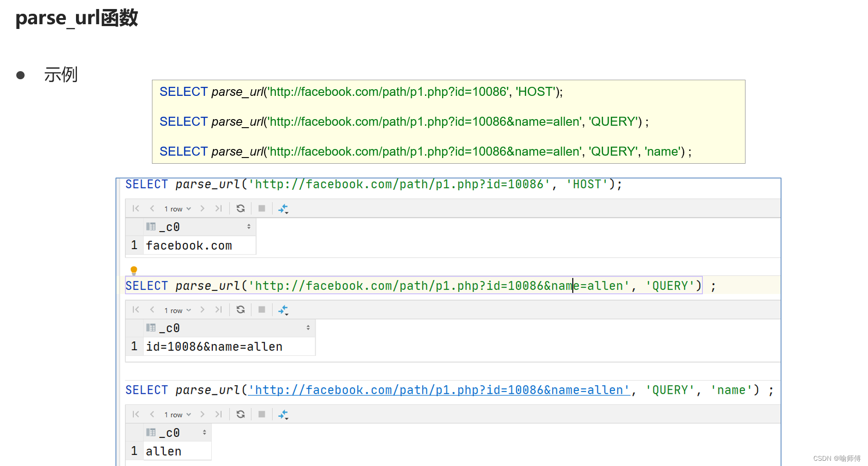868x466 pixels.
Task: Stop query in facebook.com result toolbar
Action: click(262, 208)
